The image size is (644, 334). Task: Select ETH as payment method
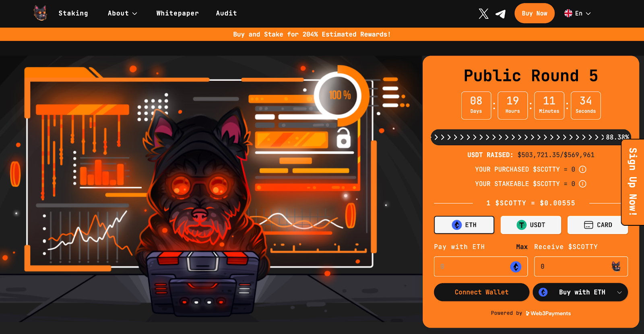[464, 225]
